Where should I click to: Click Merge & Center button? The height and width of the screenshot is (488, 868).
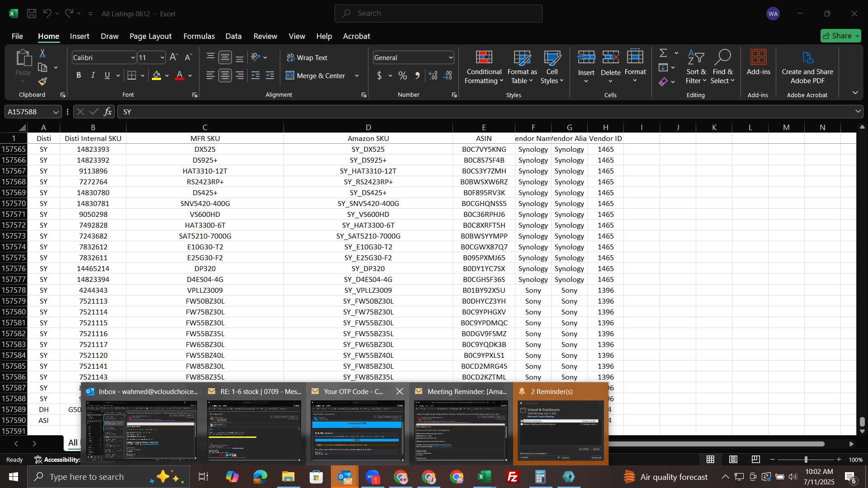coord(316,76)
